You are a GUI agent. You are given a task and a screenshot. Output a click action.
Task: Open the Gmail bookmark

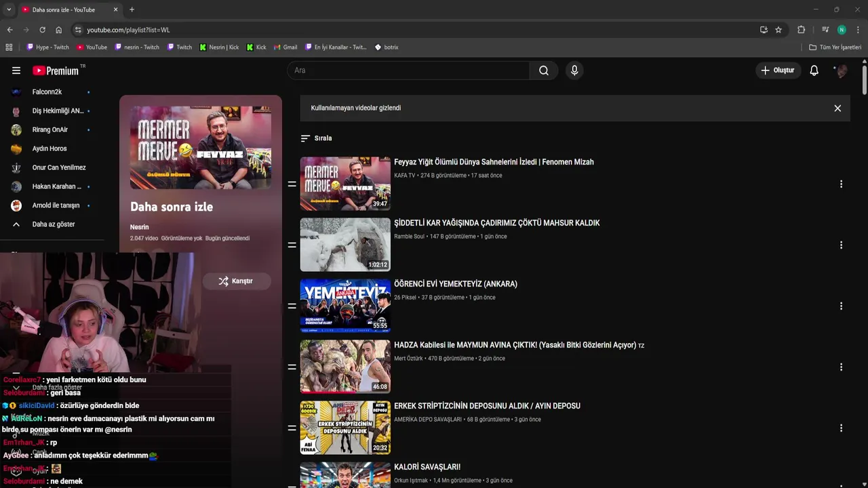[x=285, y=47]
